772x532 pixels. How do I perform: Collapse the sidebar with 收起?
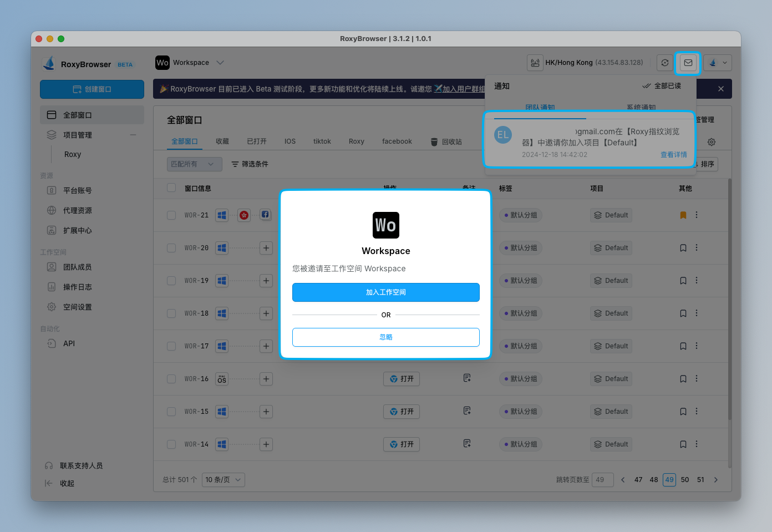pos(59,483)
